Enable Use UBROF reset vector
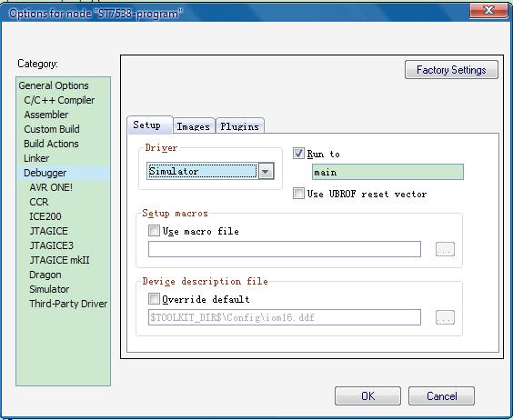This screenshot has width=513, height=420. coord(298,194)
